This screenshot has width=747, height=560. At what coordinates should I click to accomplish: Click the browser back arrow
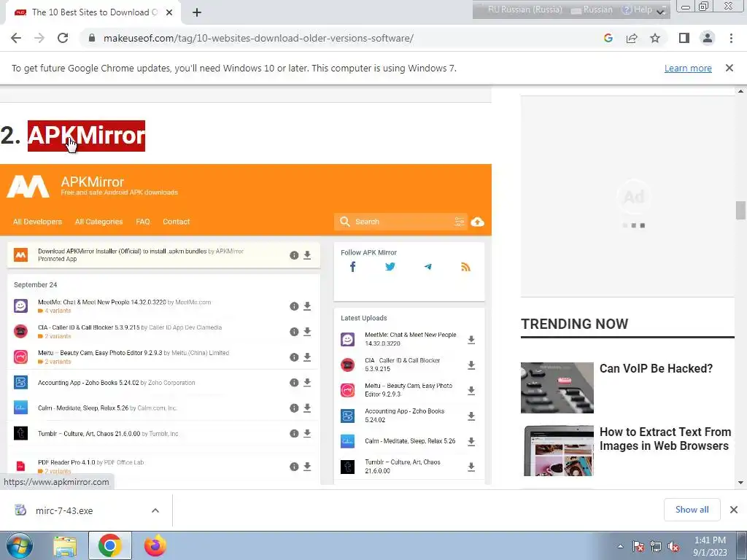[x=16, y=38]
